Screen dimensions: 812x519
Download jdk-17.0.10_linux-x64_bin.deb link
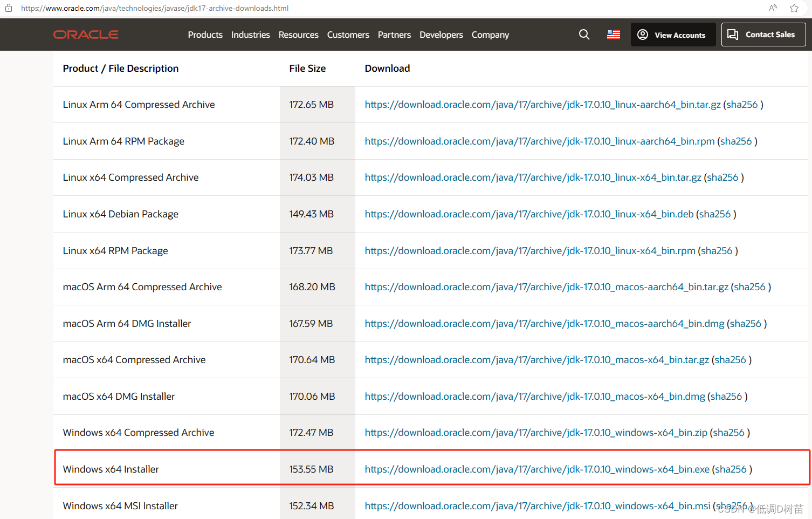click(529, 214)
